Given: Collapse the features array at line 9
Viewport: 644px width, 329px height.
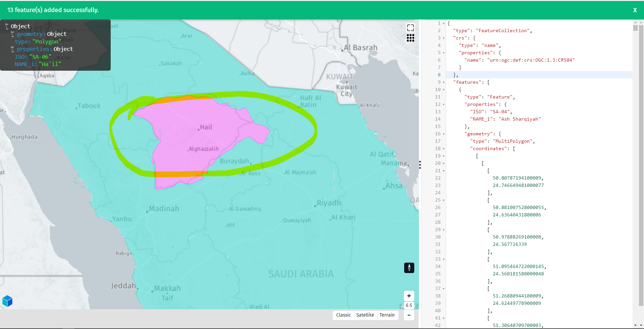Looking at the screenshot, I should 443,82.
